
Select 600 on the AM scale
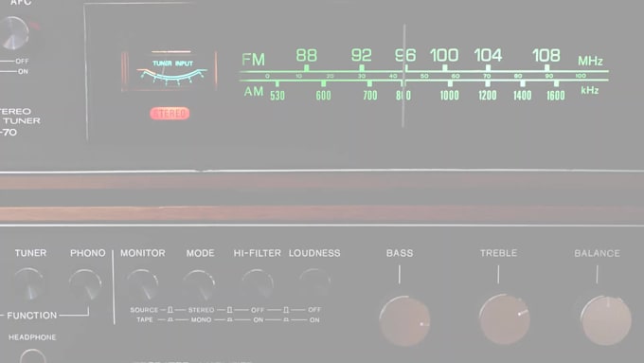pyautogui.click(x=323, y=96)
